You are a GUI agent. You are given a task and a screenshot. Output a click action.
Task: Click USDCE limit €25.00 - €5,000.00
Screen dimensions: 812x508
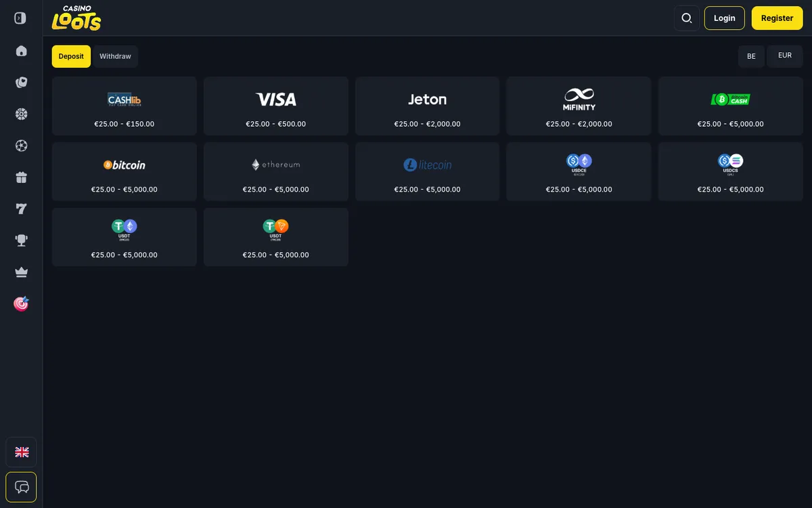[579, 190]
